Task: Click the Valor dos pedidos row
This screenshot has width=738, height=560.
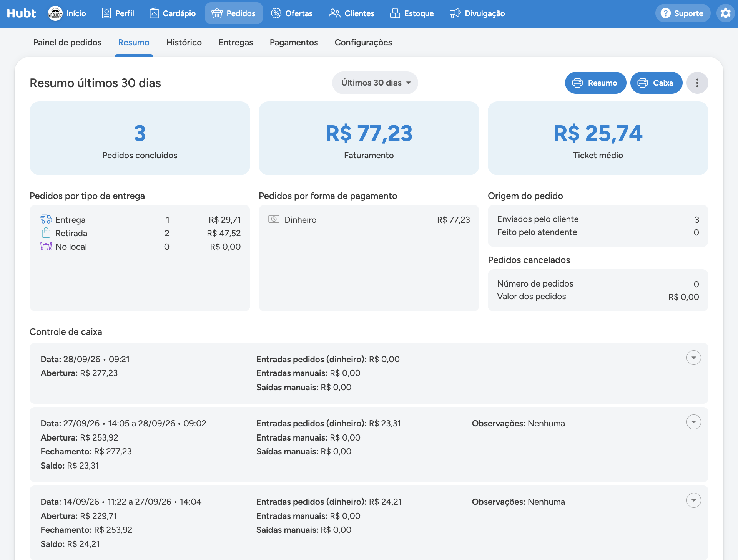Action: point(598,297)
